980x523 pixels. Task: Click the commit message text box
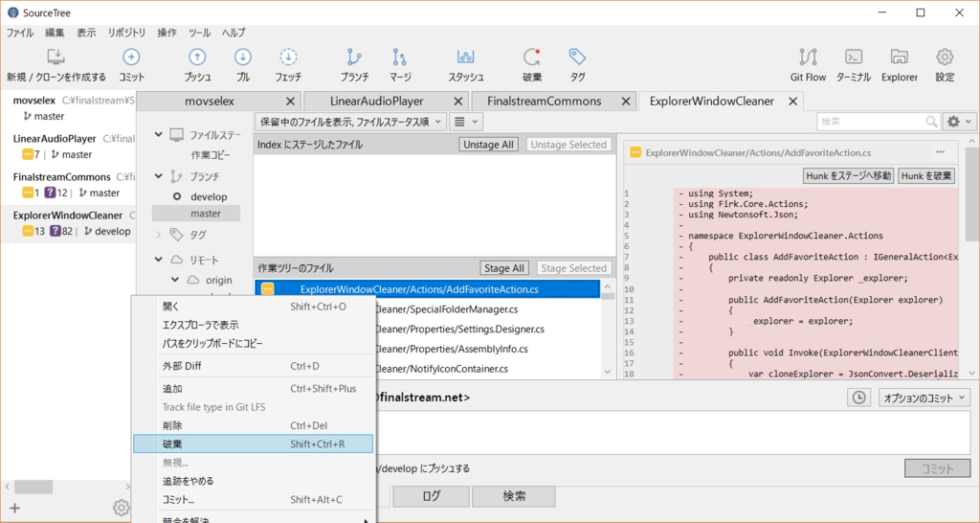tap(674, 433)
